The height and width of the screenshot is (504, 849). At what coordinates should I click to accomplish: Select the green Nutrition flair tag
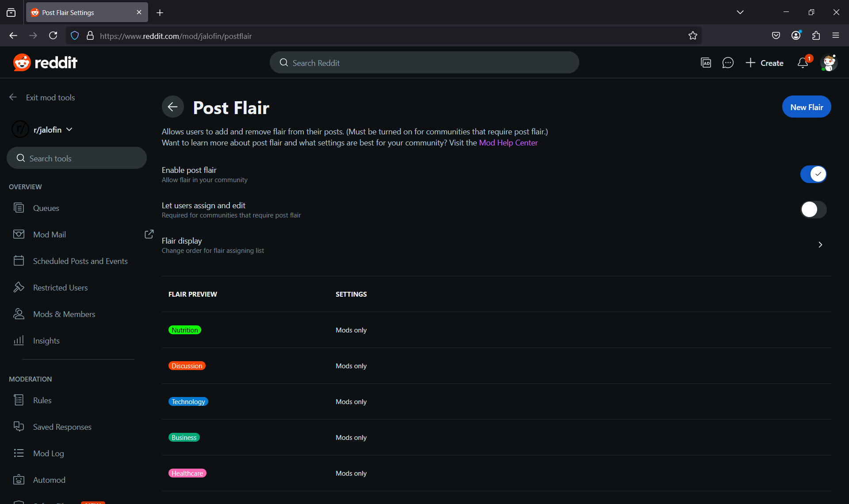click(x=185, y=330)
